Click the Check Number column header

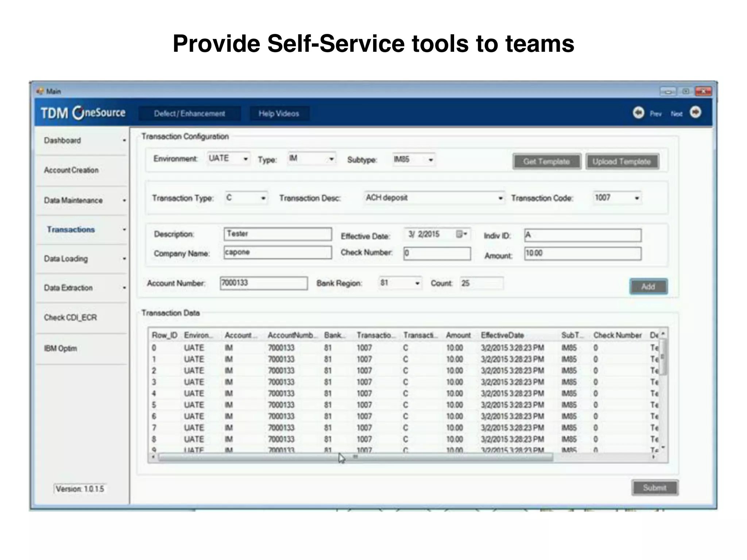point(618,335)
